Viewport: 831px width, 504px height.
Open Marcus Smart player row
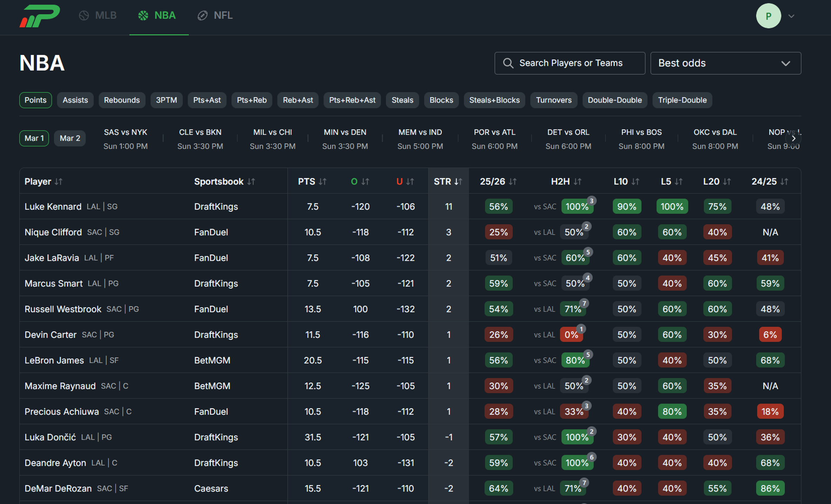[410, 283]
